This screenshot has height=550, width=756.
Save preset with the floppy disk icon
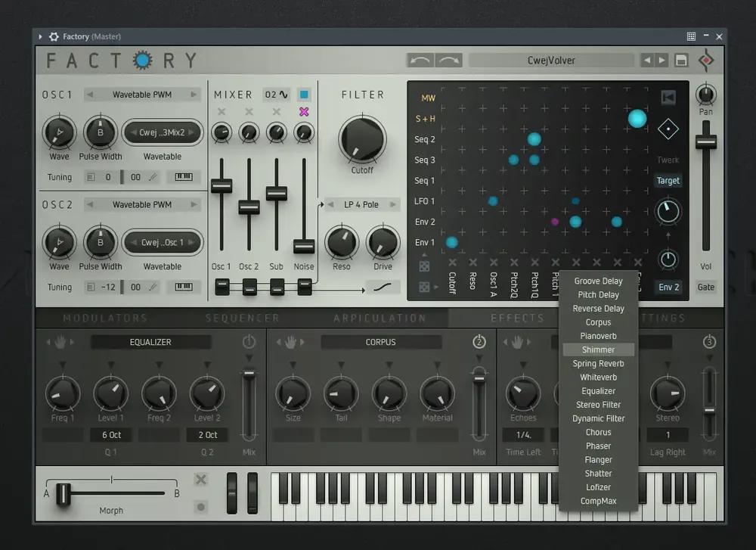coord(681,61)
